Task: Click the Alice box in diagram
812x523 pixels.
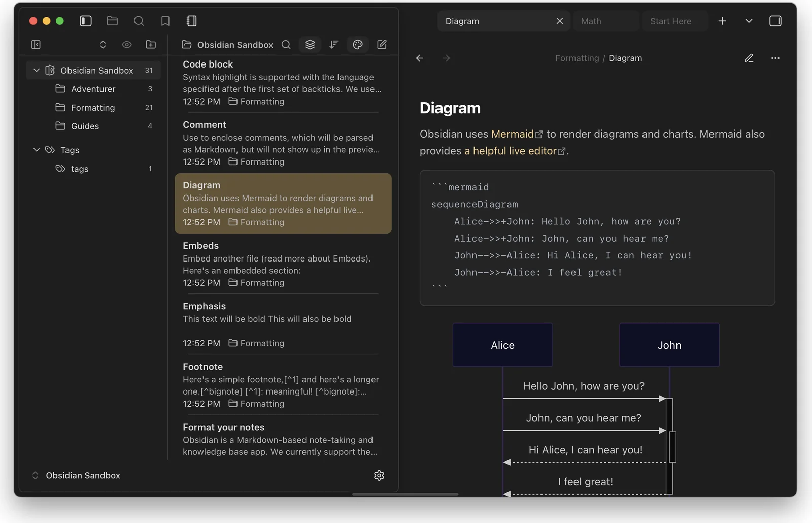Action: 502,345
